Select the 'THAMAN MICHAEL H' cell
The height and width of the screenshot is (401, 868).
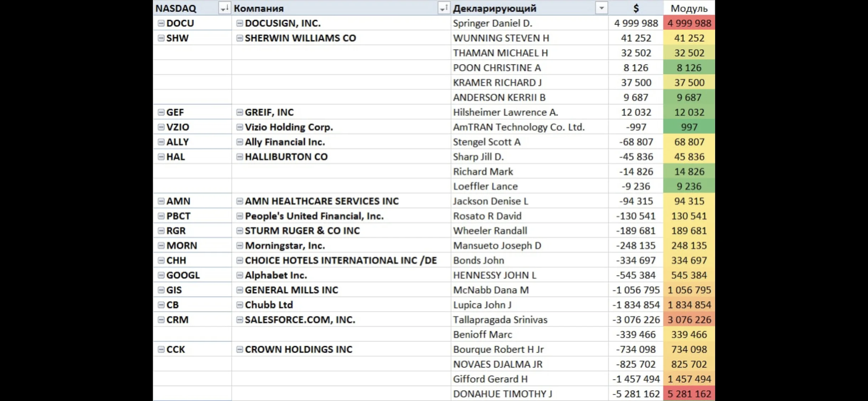coord(529,53)
